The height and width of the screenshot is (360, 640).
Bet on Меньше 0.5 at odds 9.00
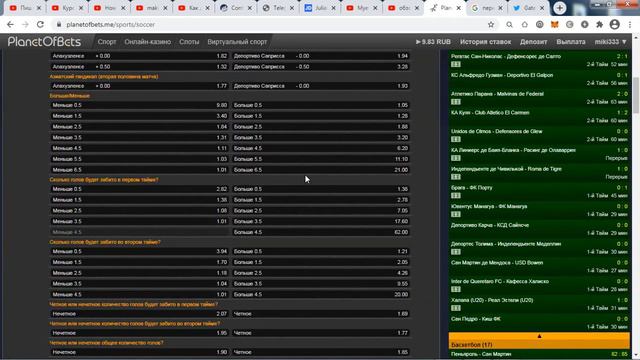coord(139,105)
